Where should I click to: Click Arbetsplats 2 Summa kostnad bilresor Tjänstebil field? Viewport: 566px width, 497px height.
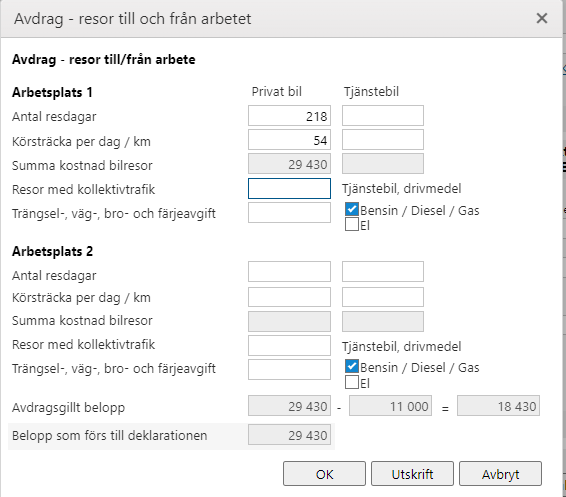[383, 322]
